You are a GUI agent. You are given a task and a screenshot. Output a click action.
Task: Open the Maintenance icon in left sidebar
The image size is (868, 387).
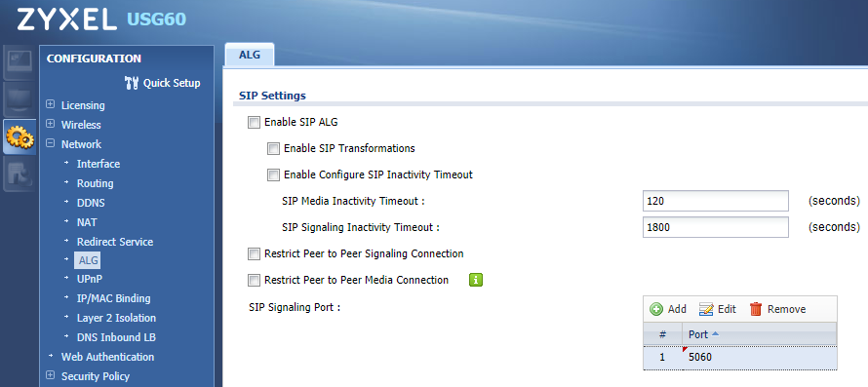[x=18, y=174]
